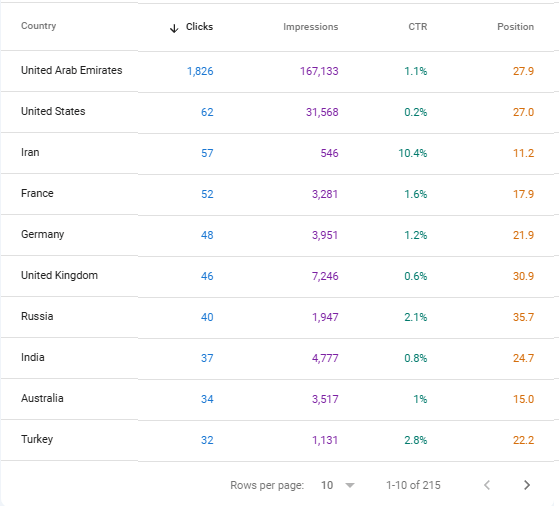Image resolution: width=559 pixels, height=506 pixels.
Task: Click the 1-10 of 215 page indicator
Action: tap(413, 485)
